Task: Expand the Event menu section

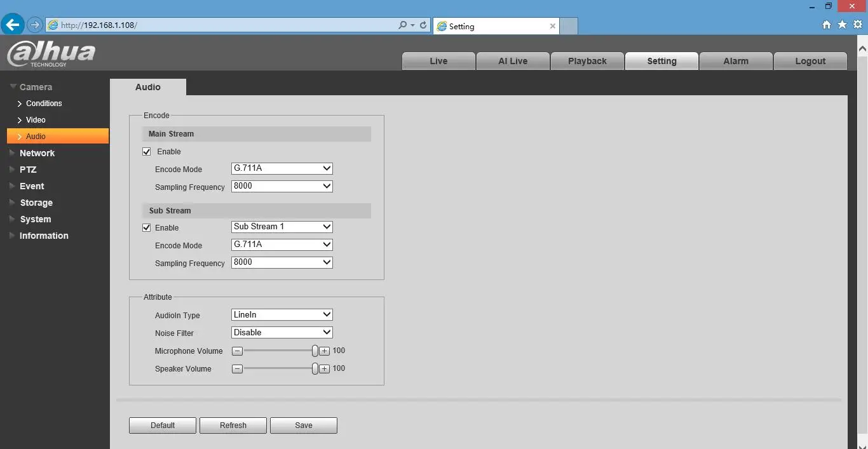Action: (32, 186)
